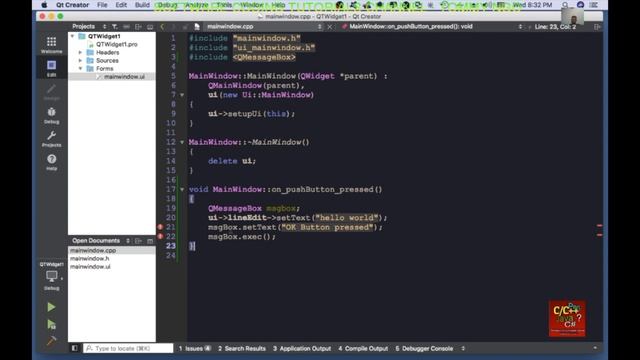Image resolution: width=640 pixels, height=360 pixels.
Task: Click the QMessageBox include on line 3
Action: (x=264, y=57)
